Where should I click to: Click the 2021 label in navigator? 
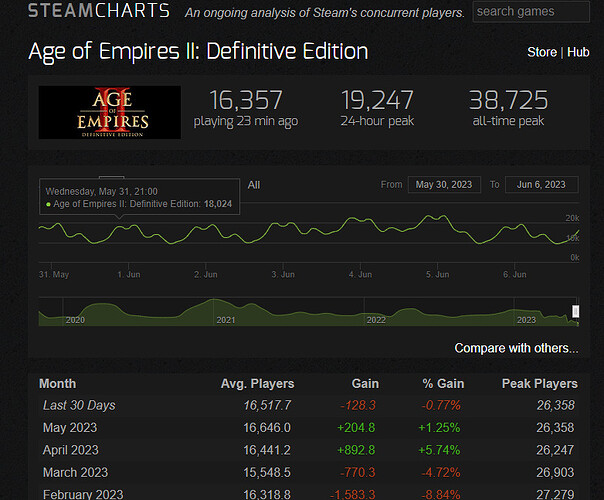click(x=226, y=320)
